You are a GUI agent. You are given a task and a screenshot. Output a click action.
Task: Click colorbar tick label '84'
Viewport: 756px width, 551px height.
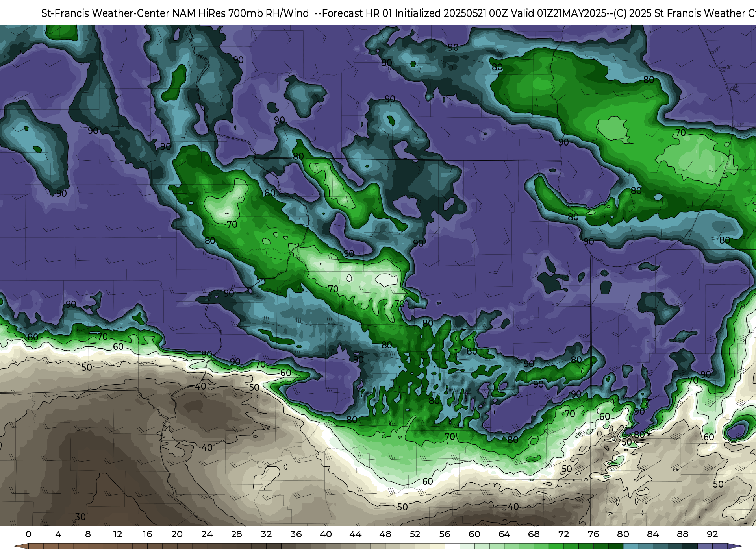(x=653, y=534)
